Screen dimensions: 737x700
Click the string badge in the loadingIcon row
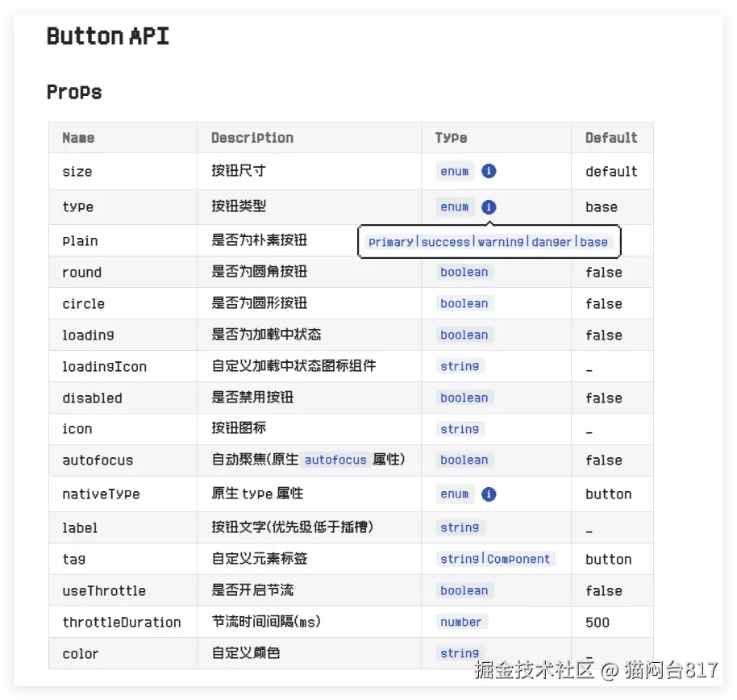point(460,366)
